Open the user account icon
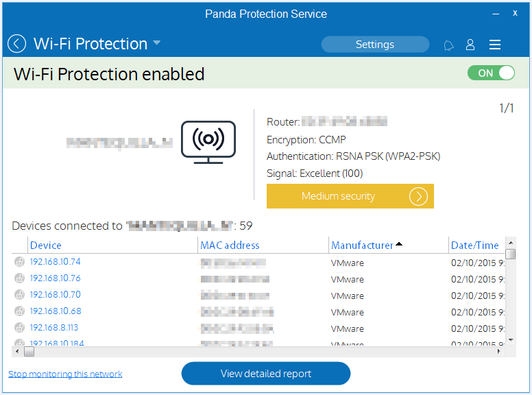This screenshot has height=395, width=532. tap(470, 45)
